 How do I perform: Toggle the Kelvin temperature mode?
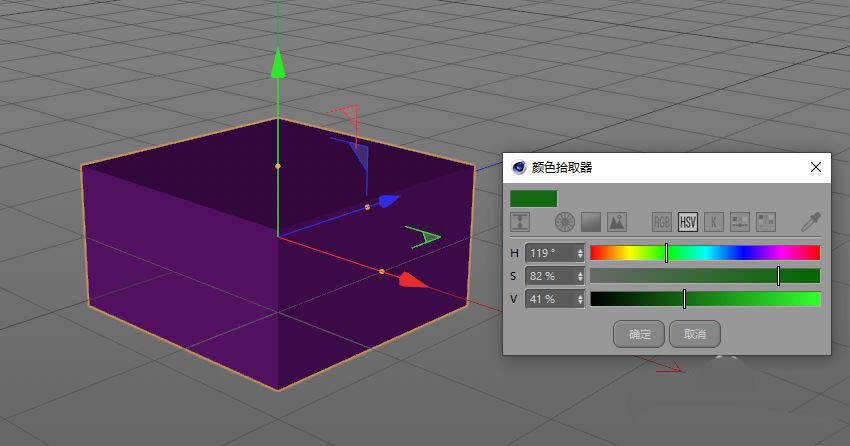pyautogui.click(x=713, y=222)
